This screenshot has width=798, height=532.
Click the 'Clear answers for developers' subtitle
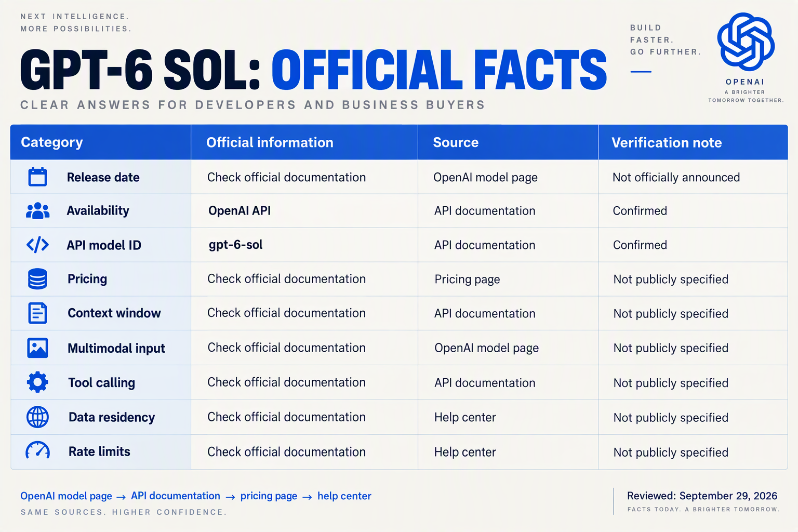click(252, 105)
